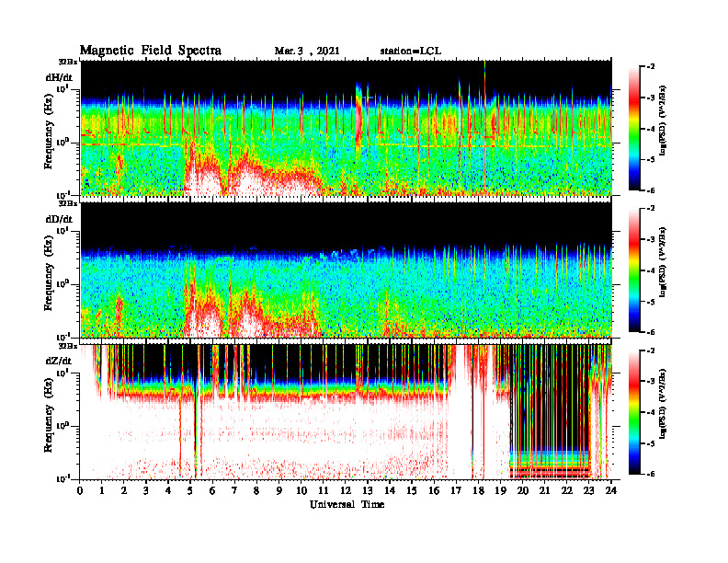Click the dH/dt panel color scale bar
This screenshot has width=728, height=563.
click(634, 129)
